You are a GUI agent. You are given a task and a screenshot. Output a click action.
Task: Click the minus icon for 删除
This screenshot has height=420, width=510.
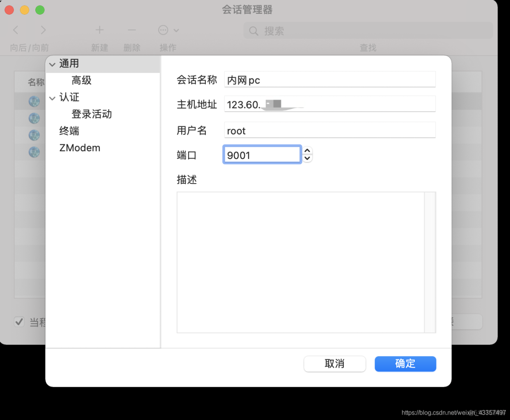[x=132, y=30]
